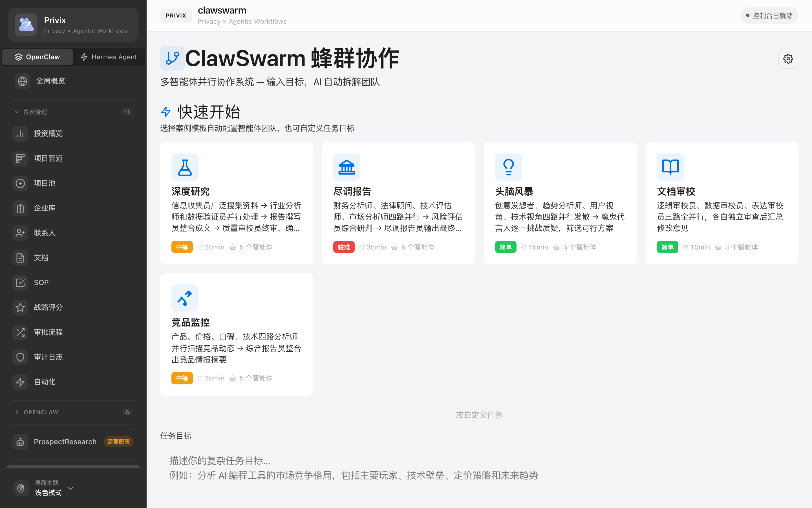Open the 项目池 menu item
Image resolution: width=812 pixels, height=508 pixels.
73,183
